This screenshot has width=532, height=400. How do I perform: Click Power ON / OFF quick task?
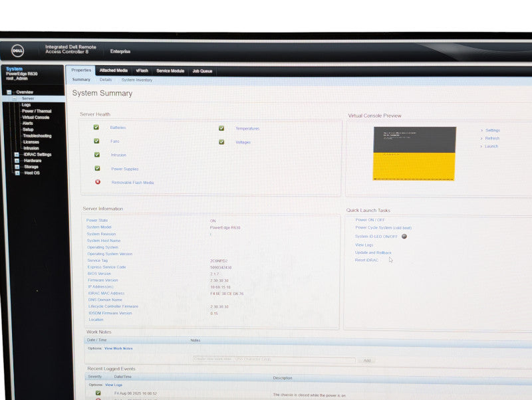(370, 220)
